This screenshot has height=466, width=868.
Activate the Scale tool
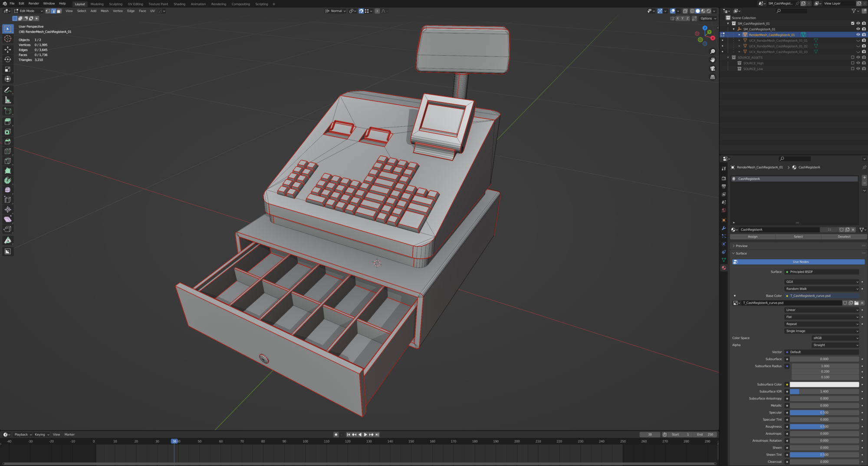[x=8, y=69]
